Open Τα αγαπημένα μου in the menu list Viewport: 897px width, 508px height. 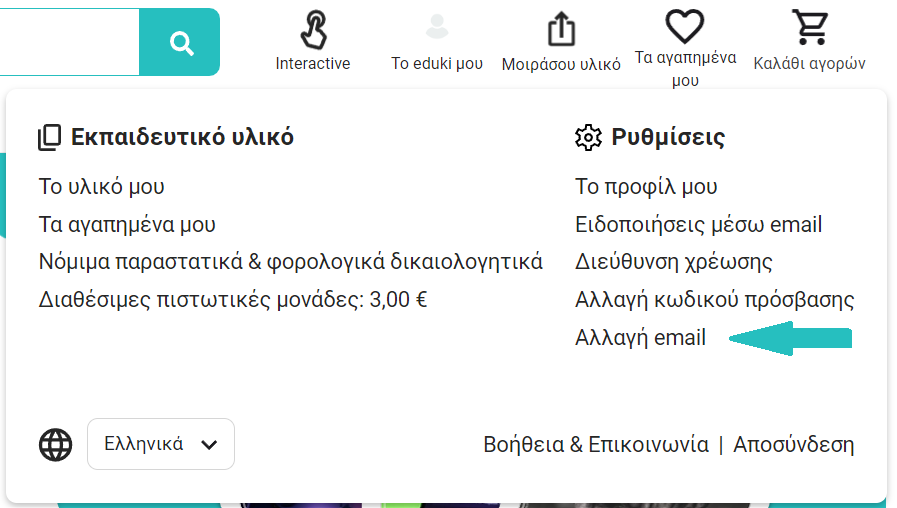(x=127, y=224)
